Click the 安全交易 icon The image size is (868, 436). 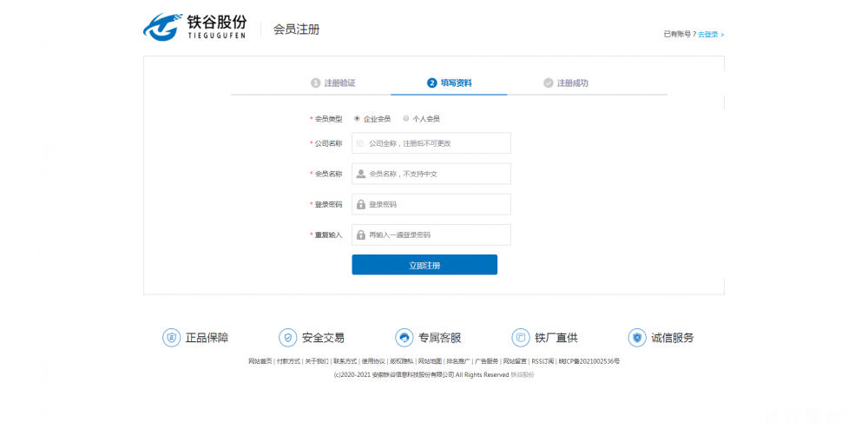tap(287, 338)
